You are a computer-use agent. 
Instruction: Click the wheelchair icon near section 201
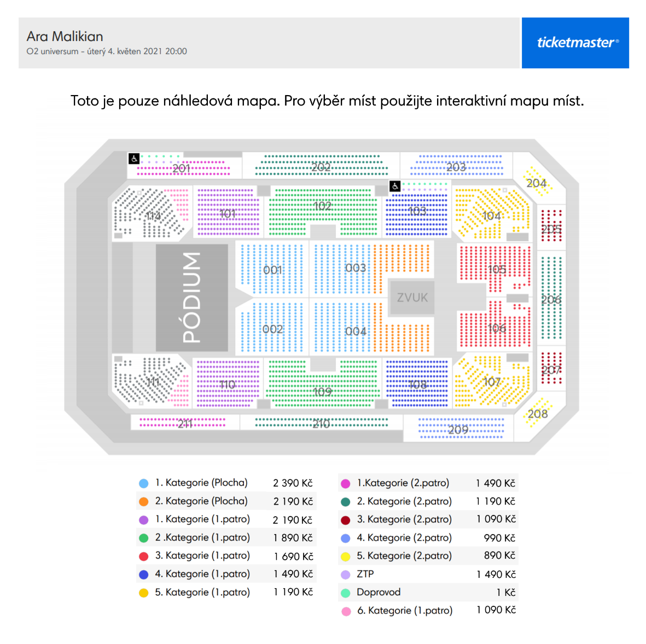[x=134, y=159]
